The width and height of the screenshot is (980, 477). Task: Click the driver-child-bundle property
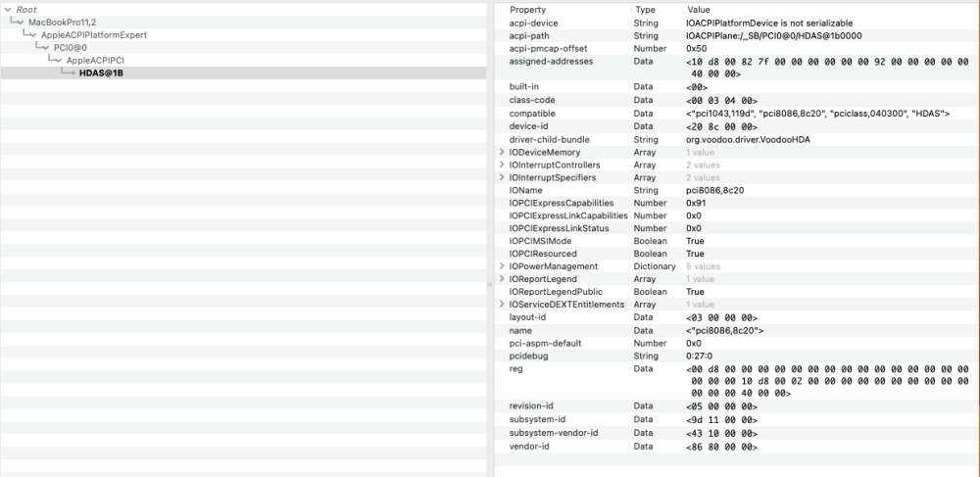[550, 139]
